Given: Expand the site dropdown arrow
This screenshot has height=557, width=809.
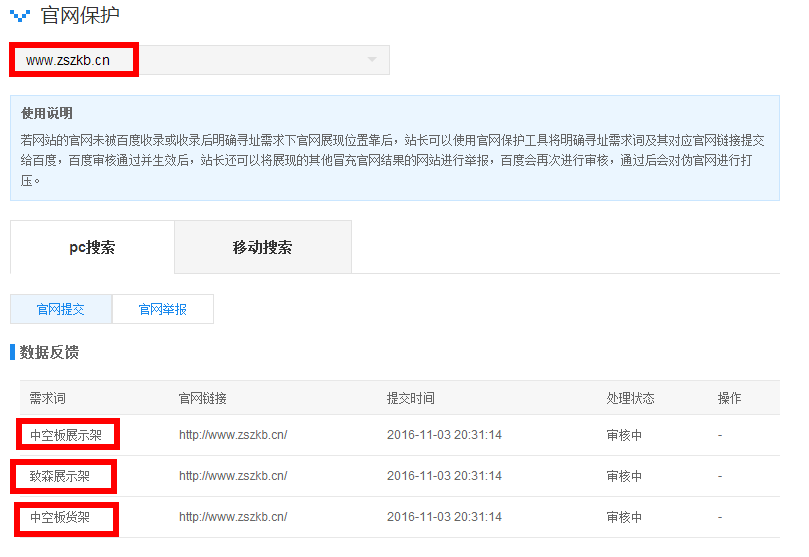Looking at the screenshot, I should (372, 60).
